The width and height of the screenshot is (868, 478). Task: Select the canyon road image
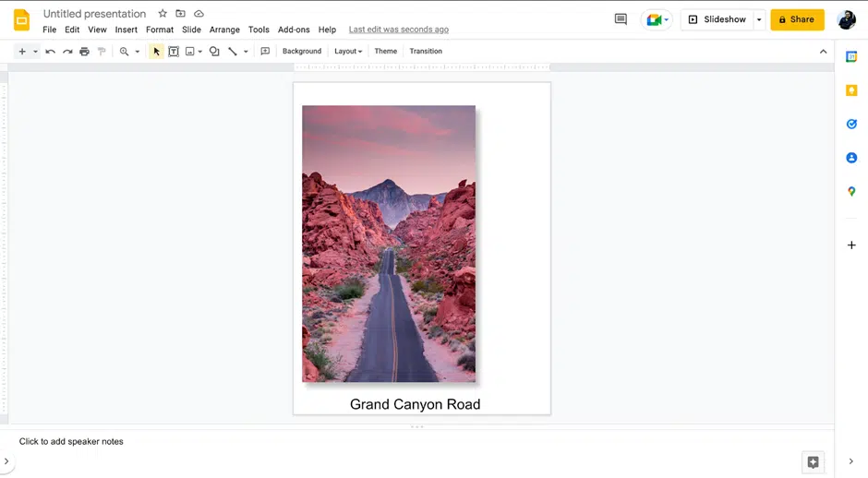[389, 244]
